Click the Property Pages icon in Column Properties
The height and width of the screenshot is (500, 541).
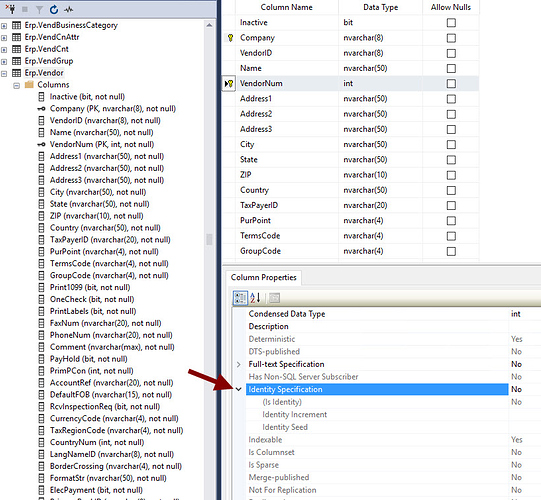[274, 298]
